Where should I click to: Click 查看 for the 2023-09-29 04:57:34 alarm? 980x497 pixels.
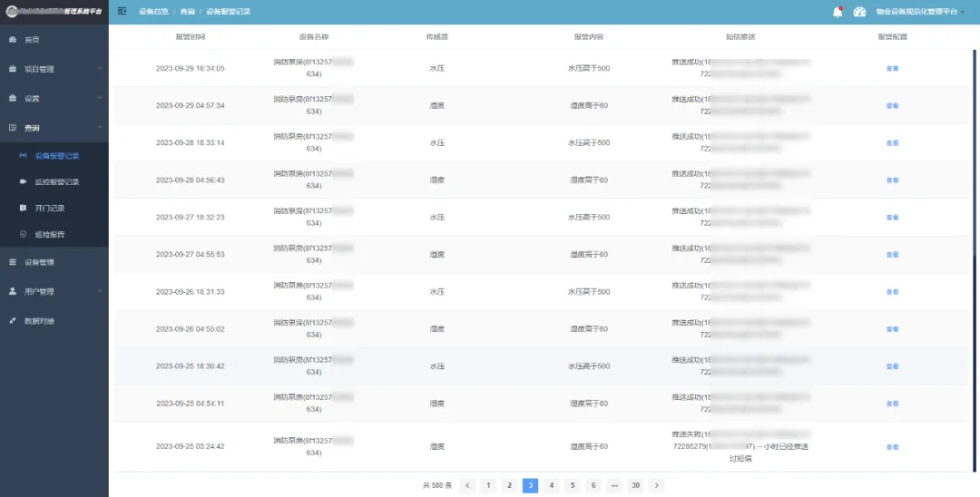892,105
